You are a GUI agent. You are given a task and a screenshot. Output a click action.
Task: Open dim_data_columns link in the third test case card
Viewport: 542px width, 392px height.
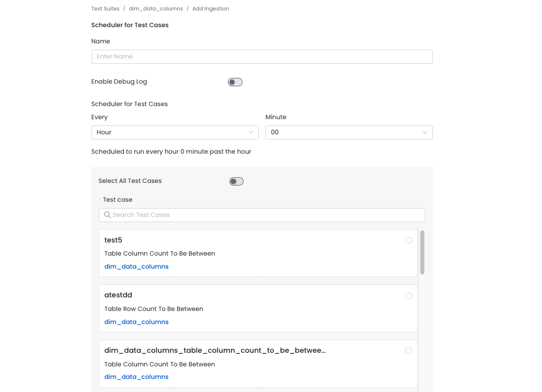coord(136,377)
